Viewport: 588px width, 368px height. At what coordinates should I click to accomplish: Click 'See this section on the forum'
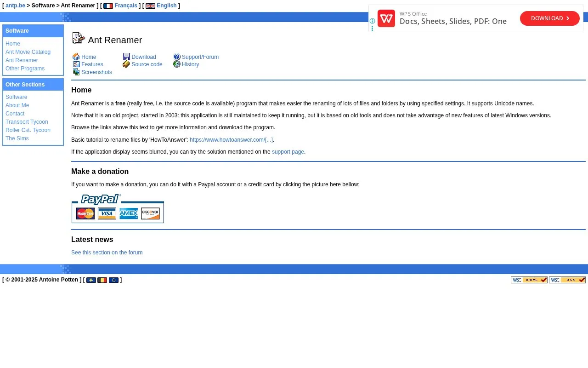point(107,253)
